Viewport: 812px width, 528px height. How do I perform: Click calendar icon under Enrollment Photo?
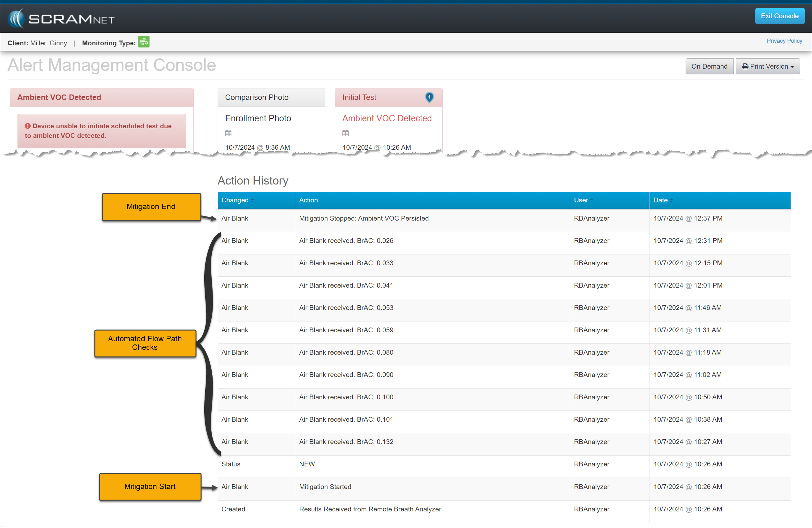228,133
